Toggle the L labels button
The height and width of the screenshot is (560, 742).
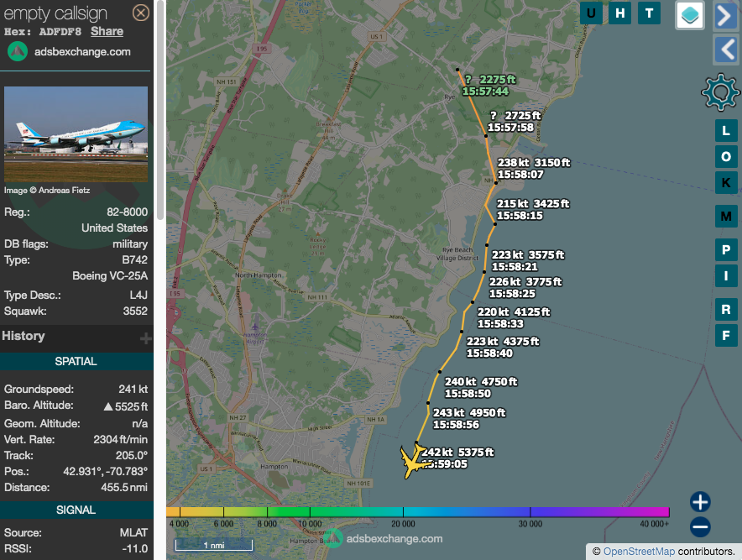click(726, 131)
